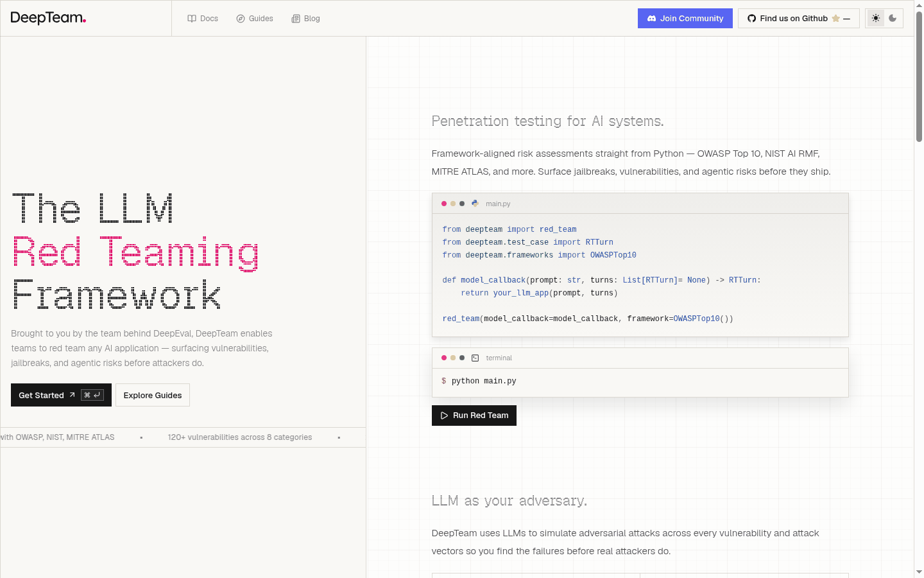Click the Join Community button
Image resolution: width=924 pixels, height=578 pixels.
[x=685, y=18]
